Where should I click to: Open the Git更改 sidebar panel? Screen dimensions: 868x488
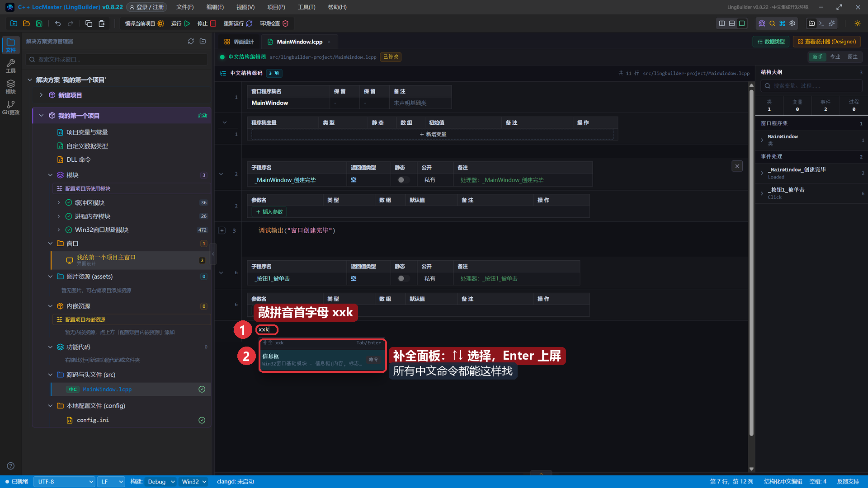pos(10,108)
